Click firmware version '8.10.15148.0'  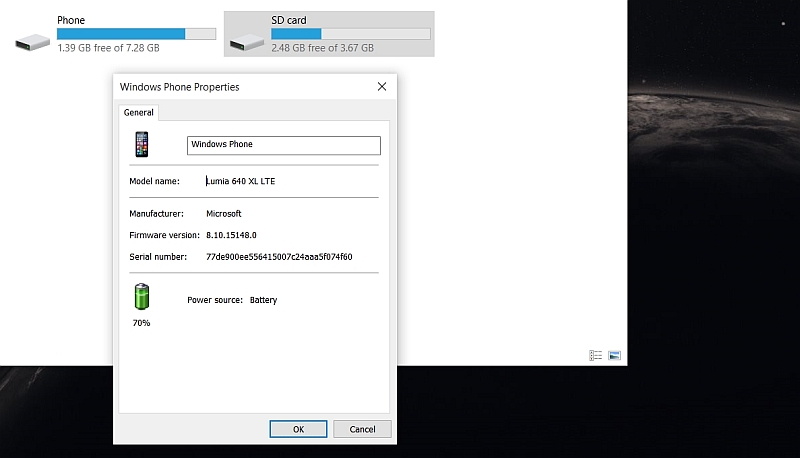[231, 235]
